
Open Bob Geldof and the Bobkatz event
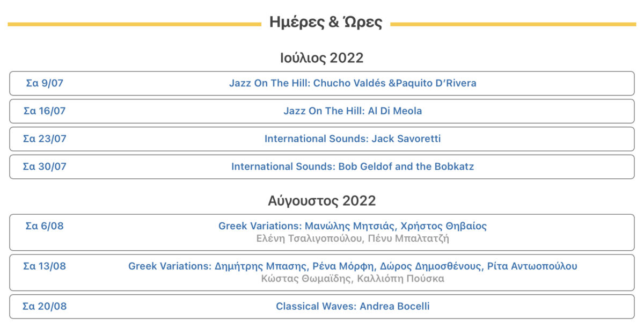pos(352,166)
